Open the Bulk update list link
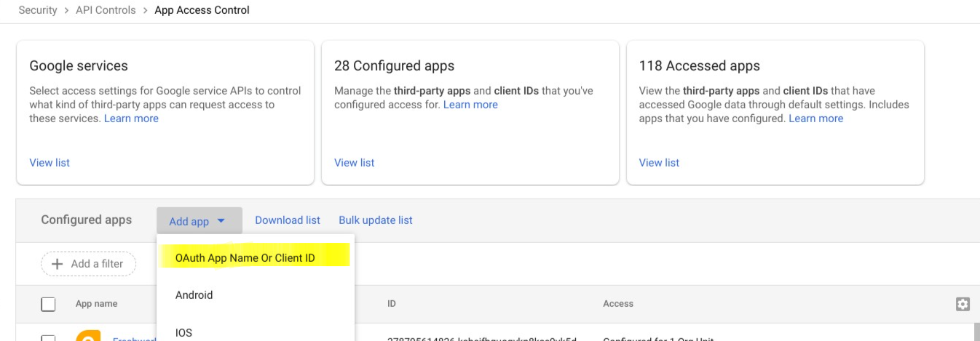This screenshot has height=341, width=980. coord(376,220)
